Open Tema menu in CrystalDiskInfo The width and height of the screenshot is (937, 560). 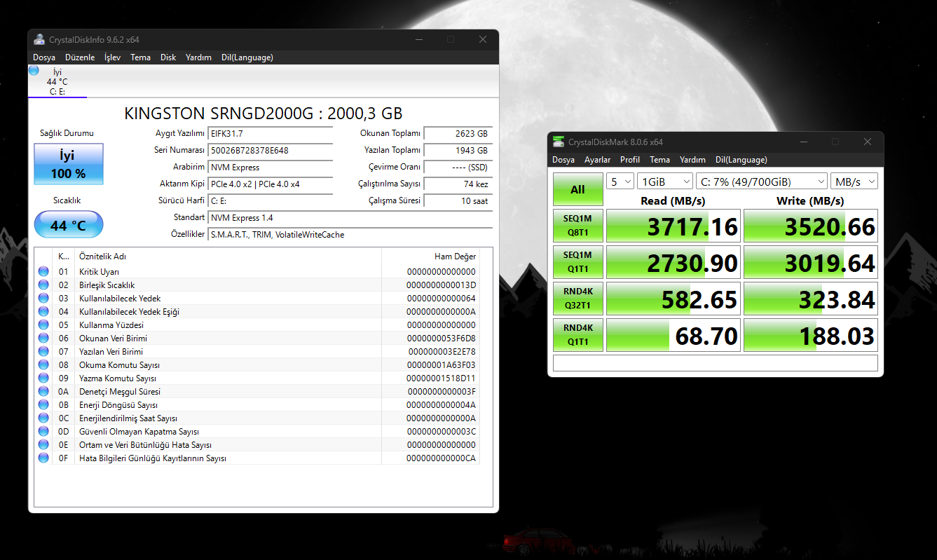pos(140,57)
